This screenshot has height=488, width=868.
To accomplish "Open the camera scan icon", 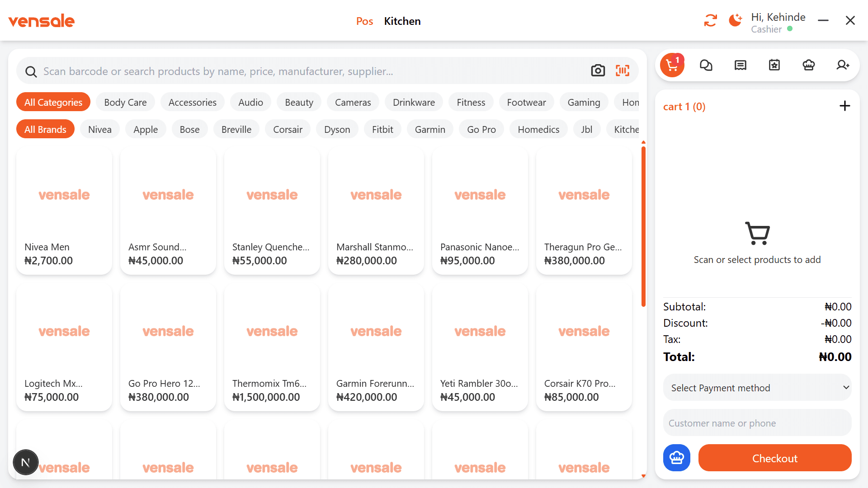I will pyautogui.click(x=598, y=70).
